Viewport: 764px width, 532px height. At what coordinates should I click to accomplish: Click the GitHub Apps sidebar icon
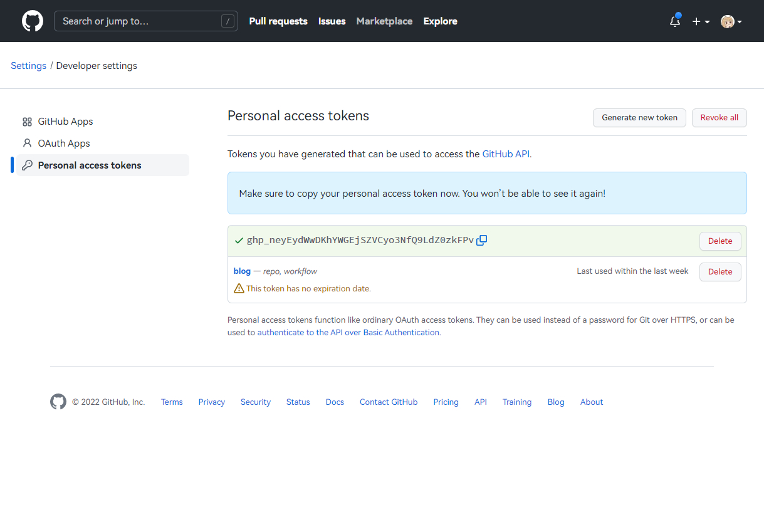pos(27,122)
